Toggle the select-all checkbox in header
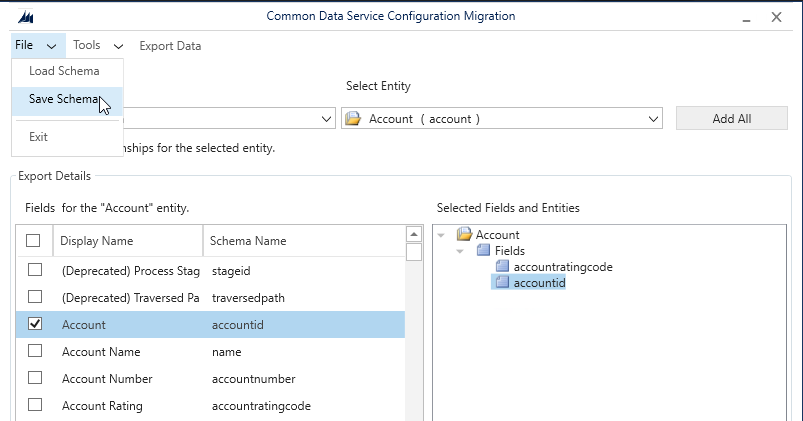803x421 pixels. tap(33, 240)
